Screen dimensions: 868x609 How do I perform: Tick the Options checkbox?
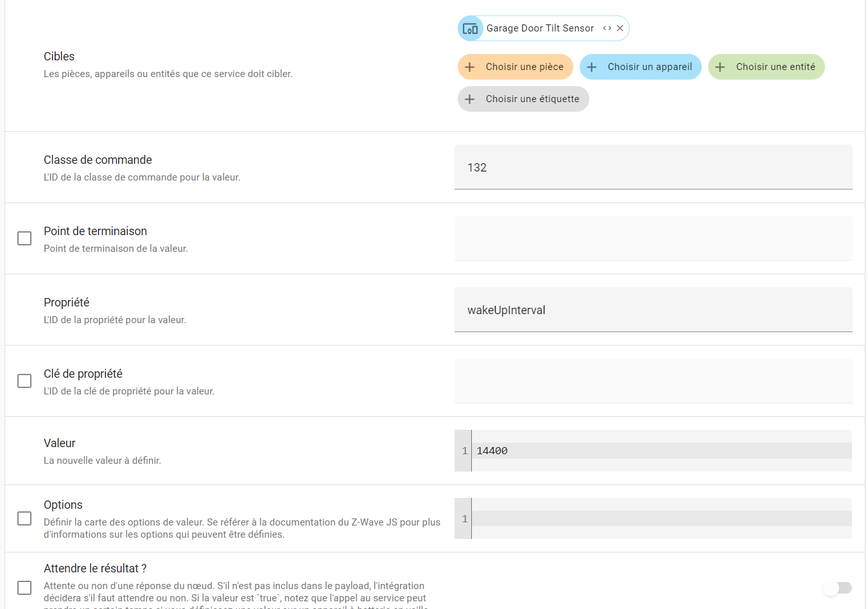[24, 518]
